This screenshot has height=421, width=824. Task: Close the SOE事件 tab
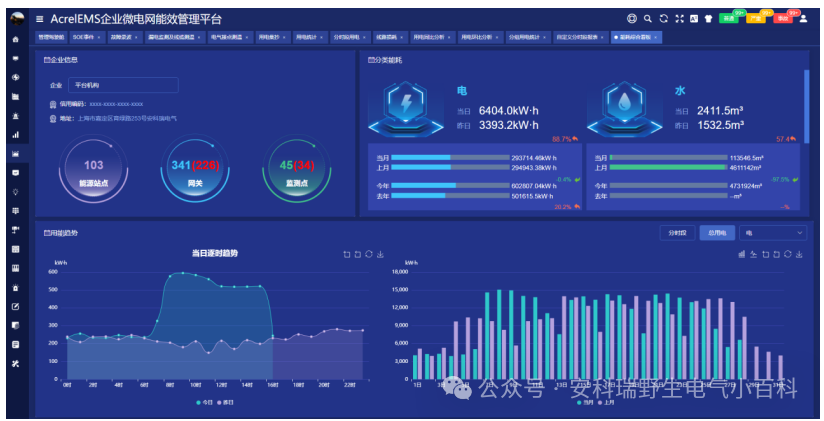99,37
